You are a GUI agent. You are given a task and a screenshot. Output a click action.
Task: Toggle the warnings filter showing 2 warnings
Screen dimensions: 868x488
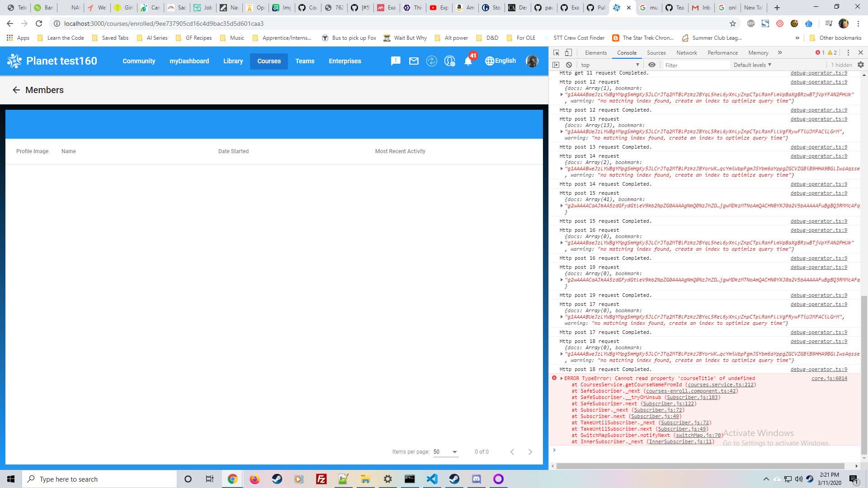tap(831, 52)
